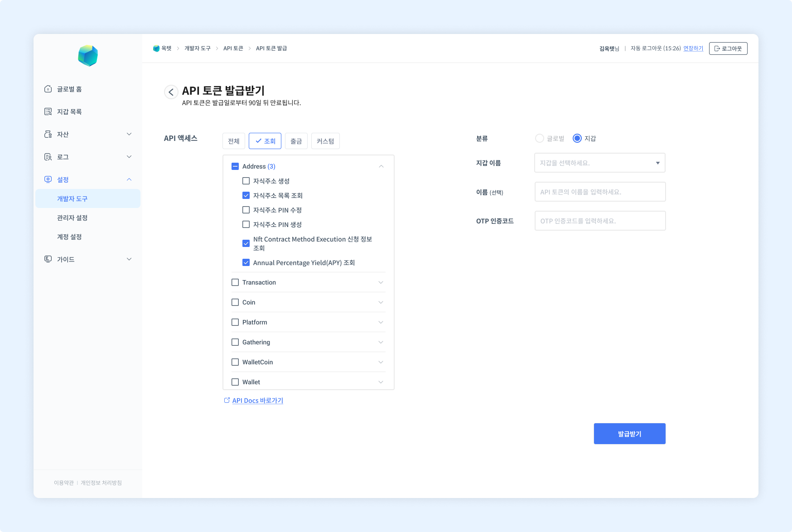
Task: Expand the Gathering section chevron
Action: 381,342
